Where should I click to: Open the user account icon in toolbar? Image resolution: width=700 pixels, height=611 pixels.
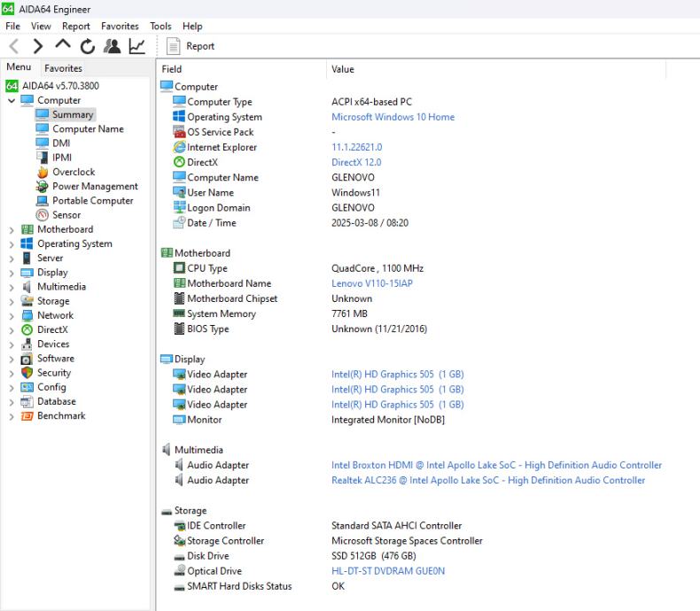pos(112,46)
